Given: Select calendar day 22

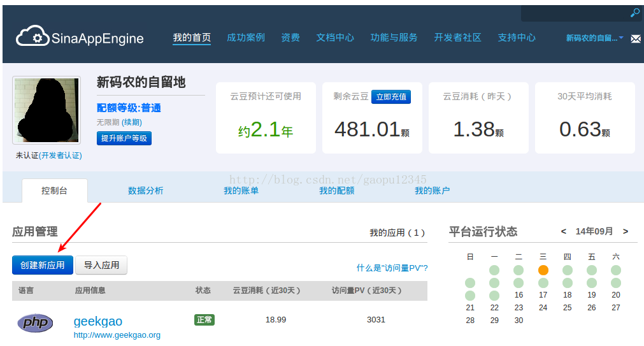Looking at the screenshot, I should point(494,308).
